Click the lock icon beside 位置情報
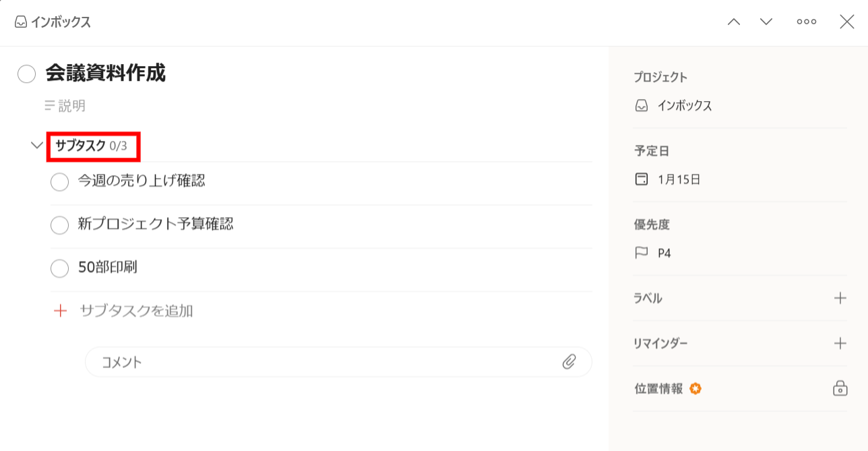 [x=840, y=388]
